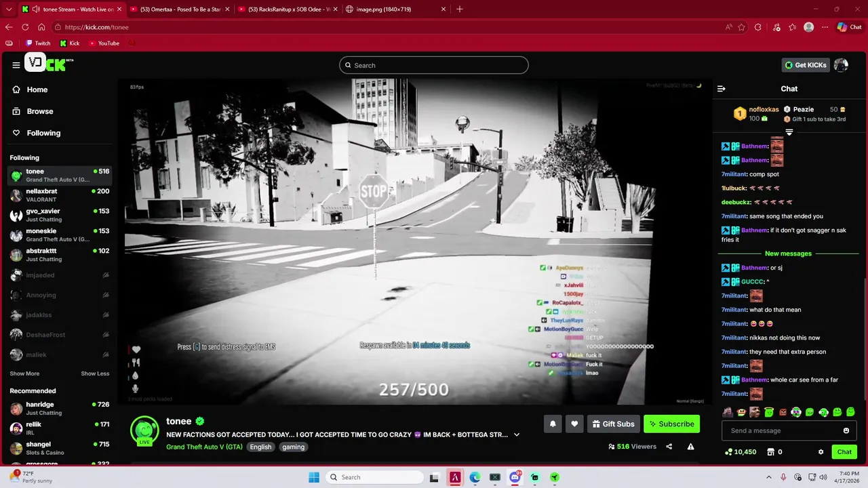Follow tonee with the heart button
The image size is (868, 488).
[574, 424]
